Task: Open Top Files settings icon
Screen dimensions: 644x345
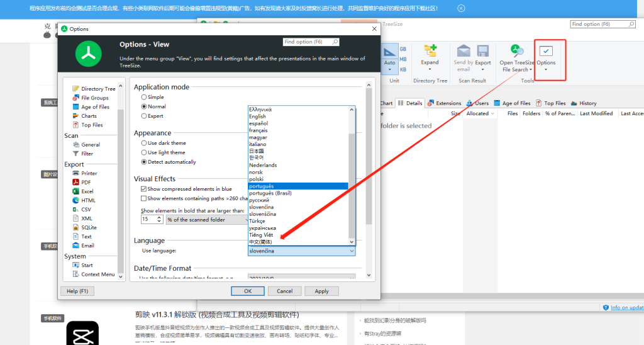Action: click(75, 125)
